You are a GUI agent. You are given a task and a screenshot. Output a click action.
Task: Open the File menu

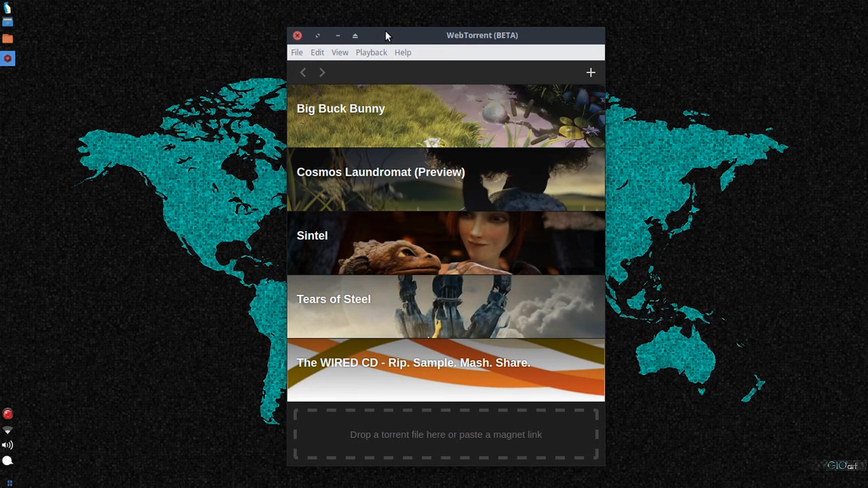(297, 52)
